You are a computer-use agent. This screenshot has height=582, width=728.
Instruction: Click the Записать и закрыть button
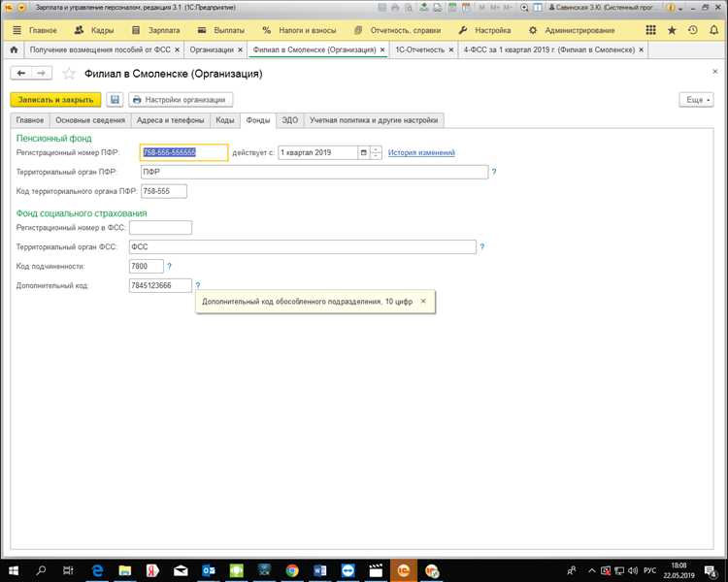tap(55, 100)
